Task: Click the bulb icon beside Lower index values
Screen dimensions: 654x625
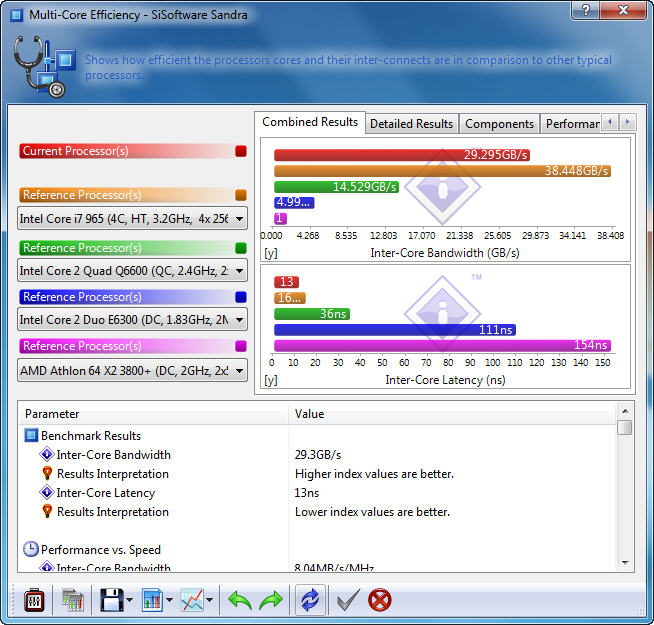Action: (47, 512)
